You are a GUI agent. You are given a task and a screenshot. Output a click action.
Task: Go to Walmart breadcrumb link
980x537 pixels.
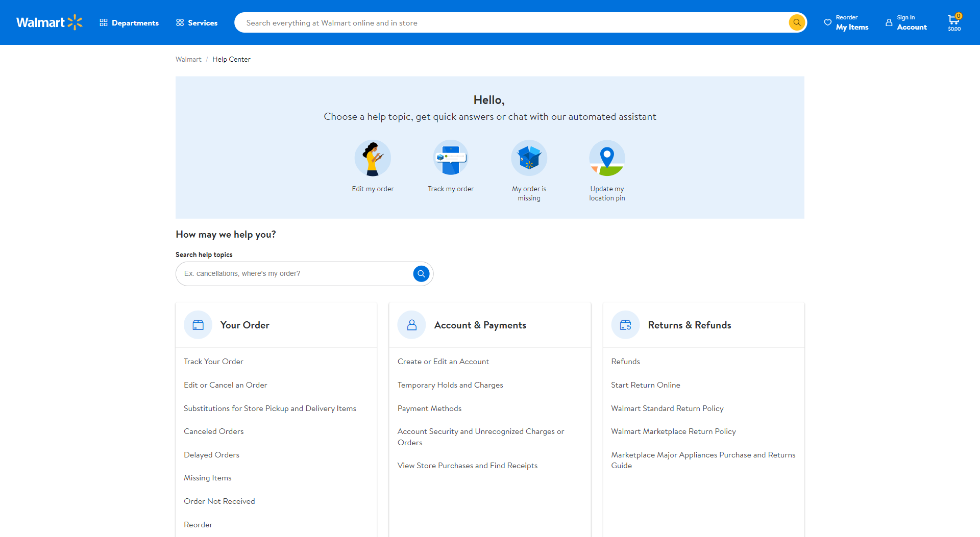pyautogui.click(x=188, y=59)
